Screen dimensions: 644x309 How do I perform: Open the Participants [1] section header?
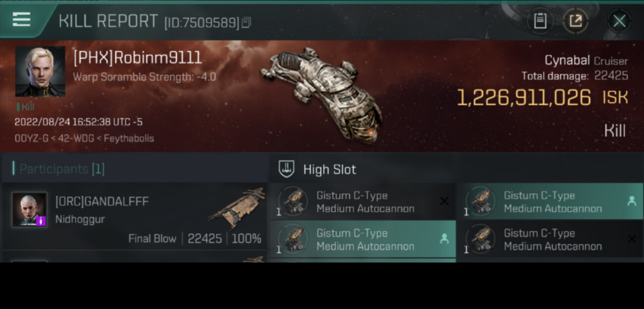pos(58,169)
